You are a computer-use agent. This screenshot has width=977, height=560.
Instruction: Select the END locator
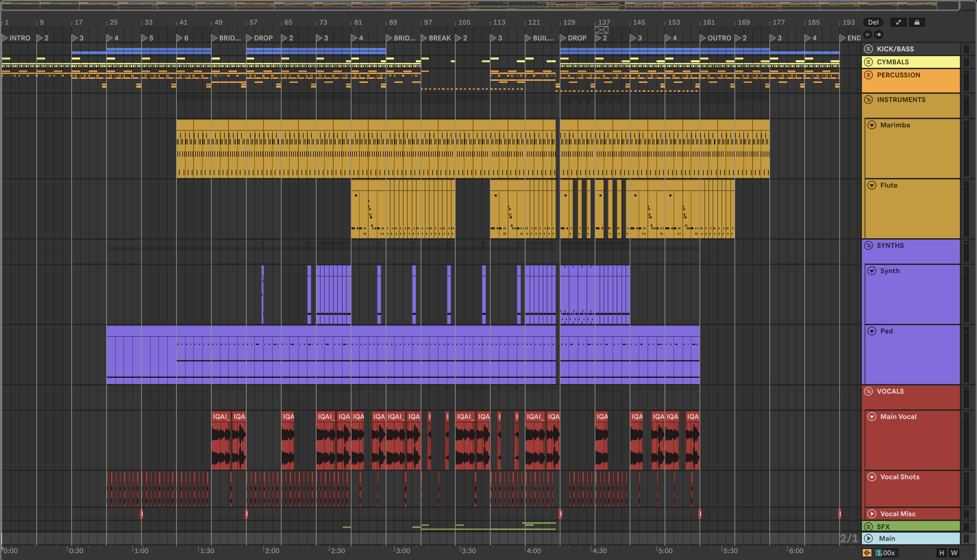[850, 38]
